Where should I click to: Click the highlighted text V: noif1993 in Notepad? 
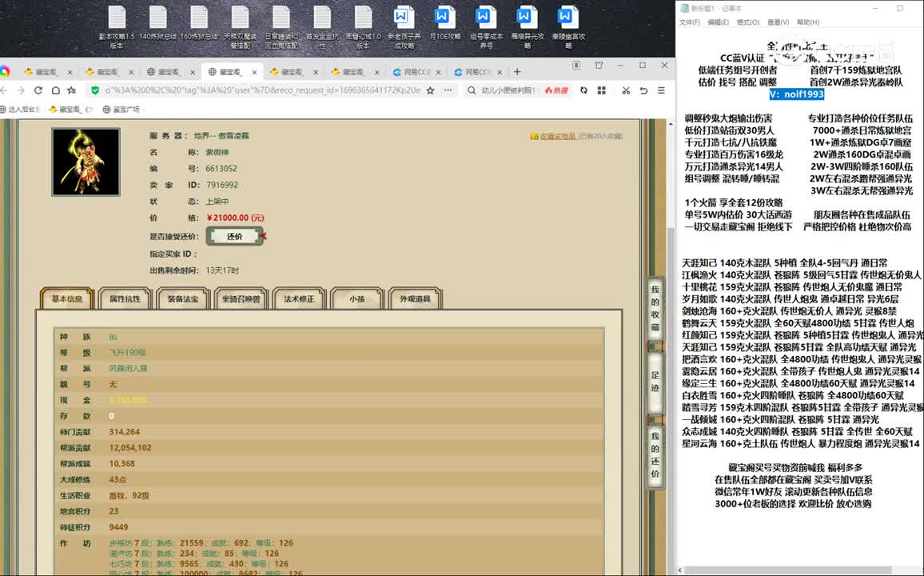[x=797, y=94]
